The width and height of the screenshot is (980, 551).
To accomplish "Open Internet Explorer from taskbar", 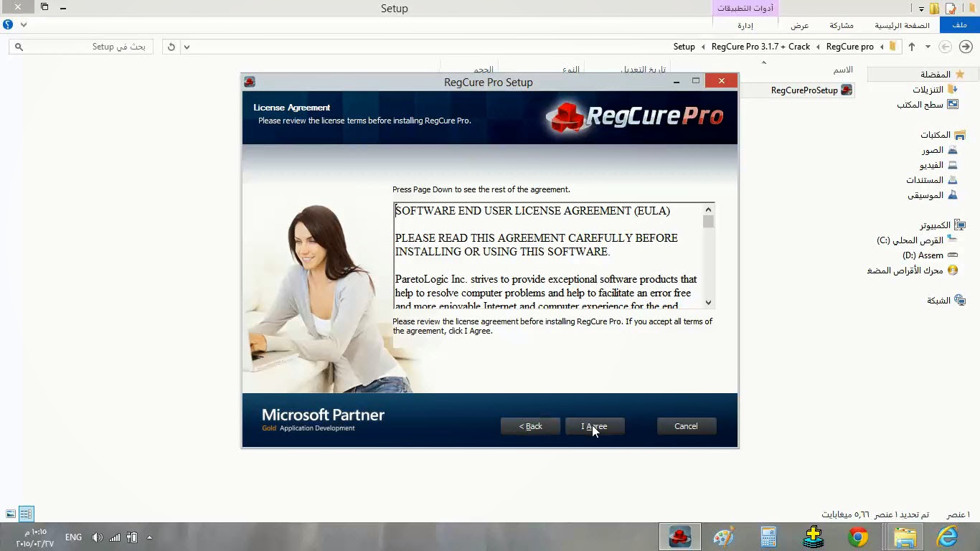I will (947, 537).
